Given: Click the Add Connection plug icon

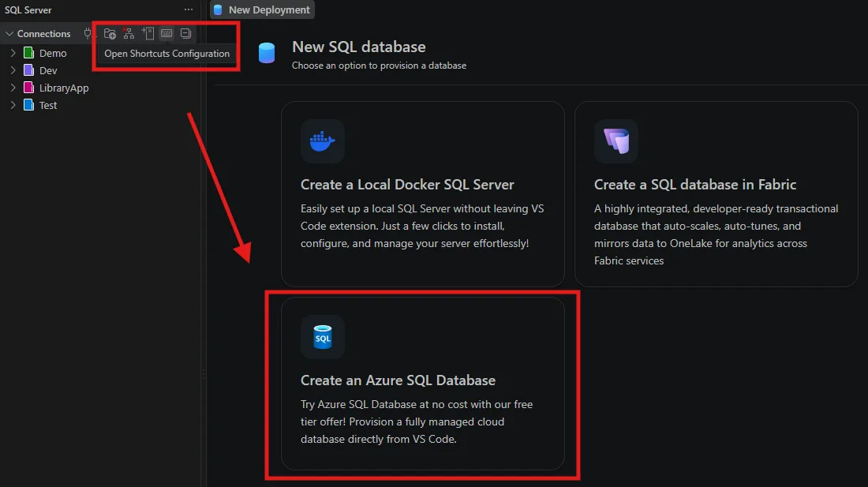Looking at the screenshot, I should (88, 34).
